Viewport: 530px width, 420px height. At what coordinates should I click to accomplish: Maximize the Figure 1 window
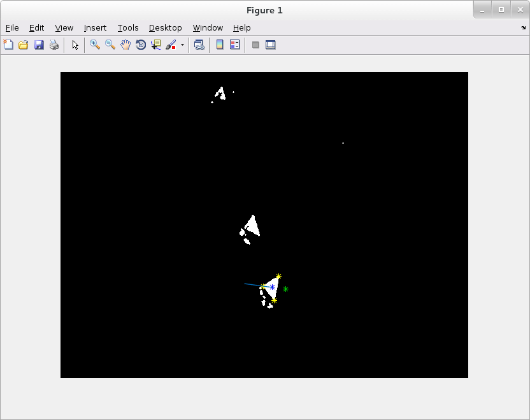tap(501, 10)
